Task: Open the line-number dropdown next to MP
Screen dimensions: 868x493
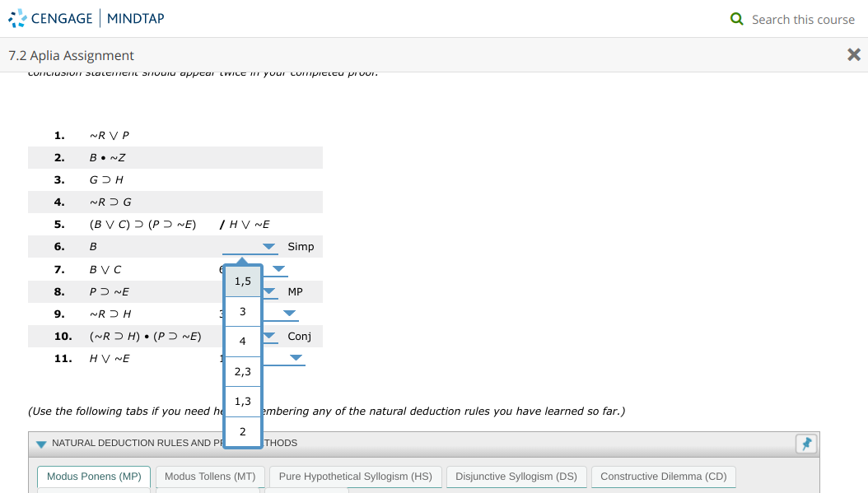Action: pos(268,291)
